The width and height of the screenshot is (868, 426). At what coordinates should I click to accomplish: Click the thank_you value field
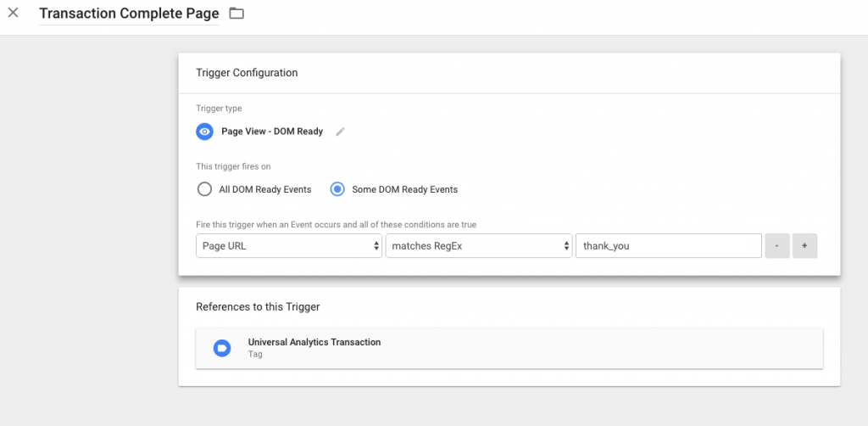point(669,246)
